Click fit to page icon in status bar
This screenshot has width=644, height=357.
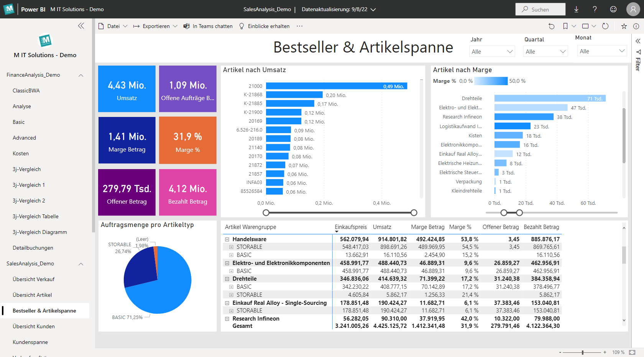[x=632, y=352]
